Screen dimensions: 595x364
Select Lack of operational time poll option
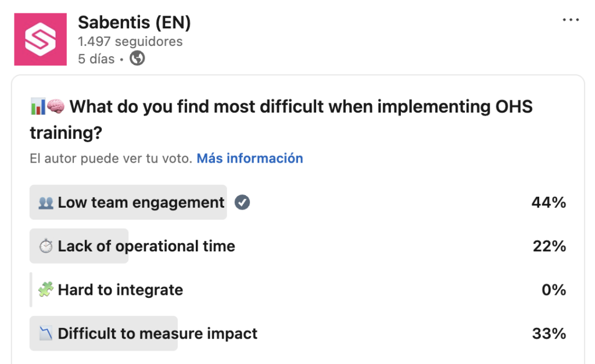298,246
